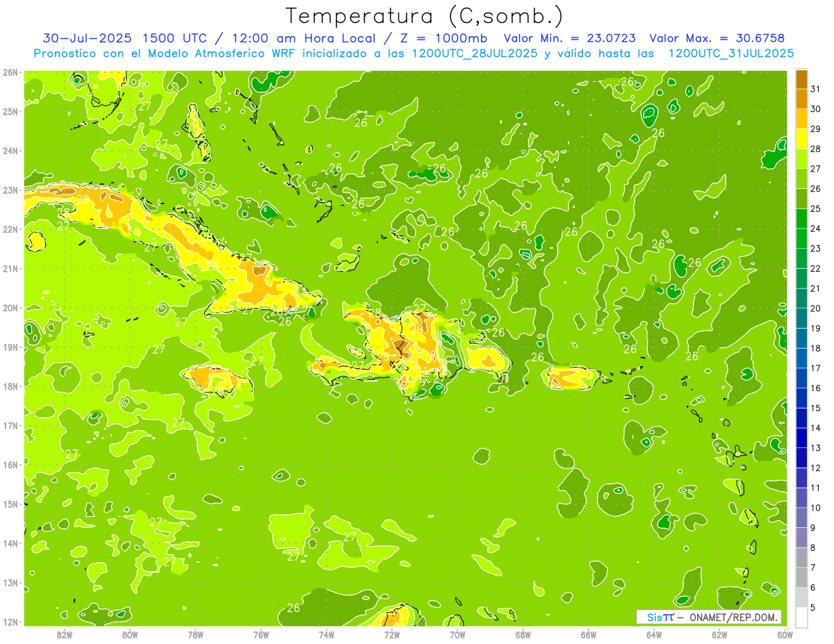Click the green swatch between 23 and 24
This screenshot has height=644, width=834.
click(x=801, y=238)
